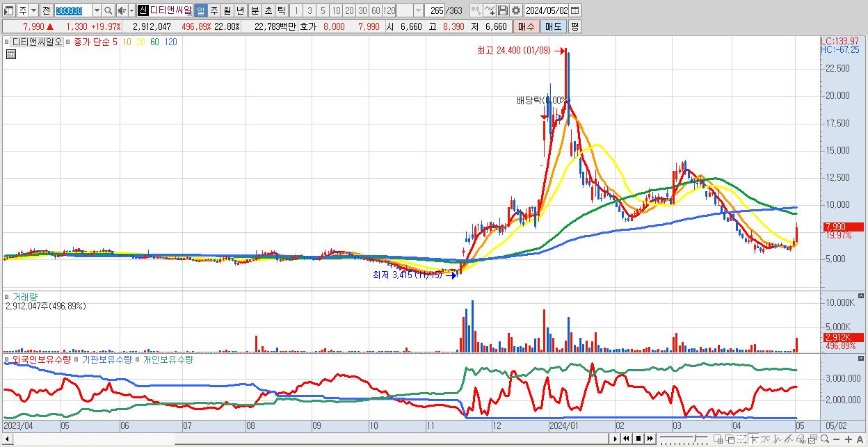Choose the 3 interval button

310,10
